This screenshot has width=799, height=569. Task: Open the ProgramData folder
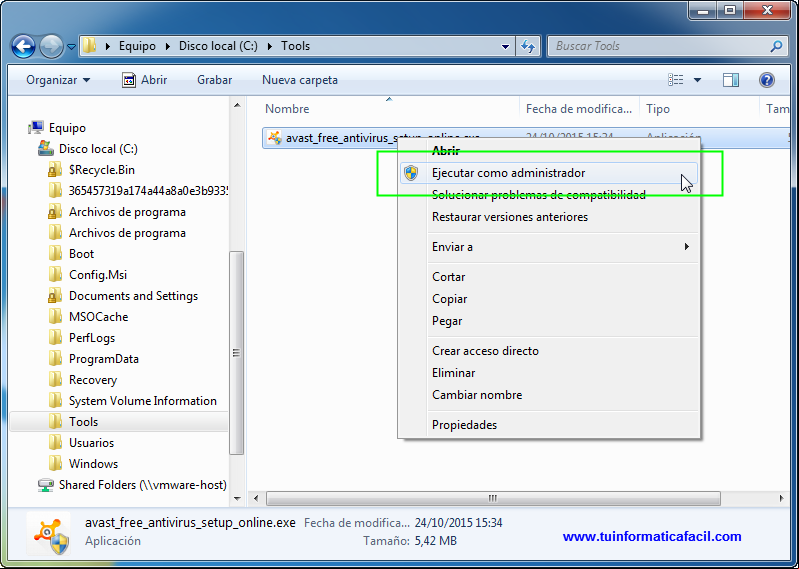(103, 359)
